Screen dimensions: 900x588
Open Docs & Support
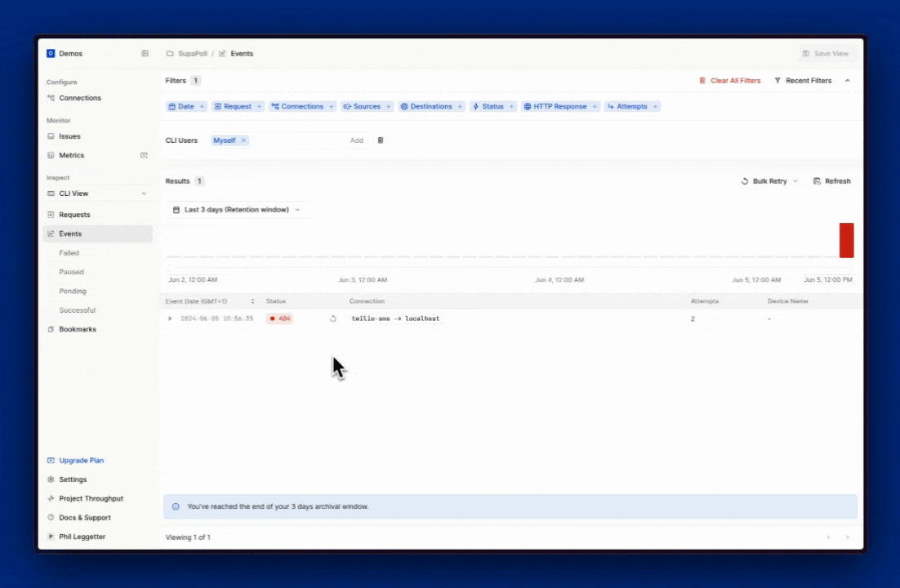(85, 518)
